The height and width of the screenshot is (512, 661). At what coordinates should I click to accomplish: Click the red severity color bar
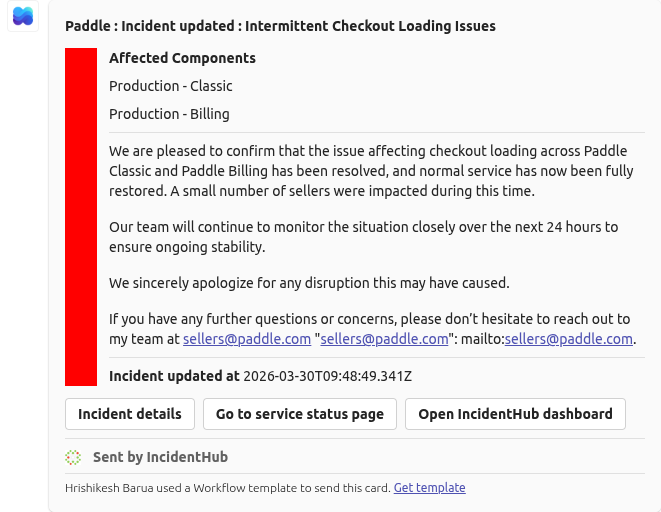[x=81, y=217]
